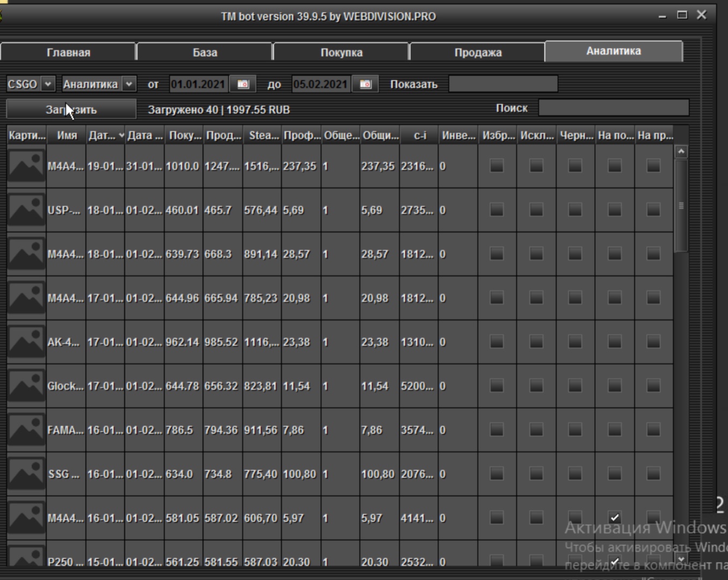This screenshot has width=728, height=580.
Task: Sort by the Дат... column header arrow
Action: (x=121, y=136)
